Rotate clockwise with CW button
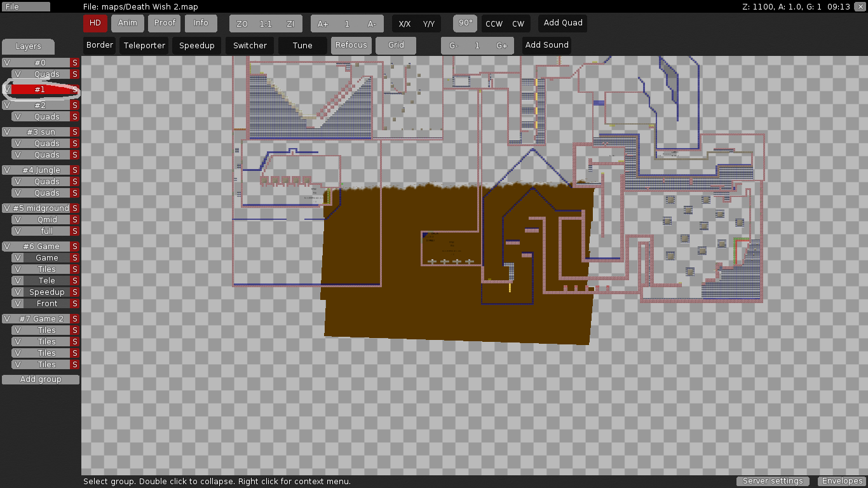 coord(519,24)
